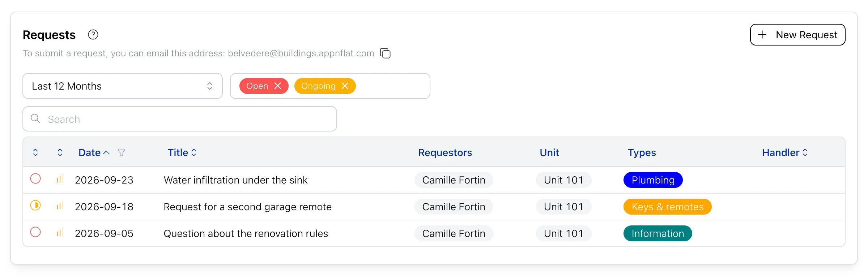
Task: Click the Unit column header
Action: [549, 152]
